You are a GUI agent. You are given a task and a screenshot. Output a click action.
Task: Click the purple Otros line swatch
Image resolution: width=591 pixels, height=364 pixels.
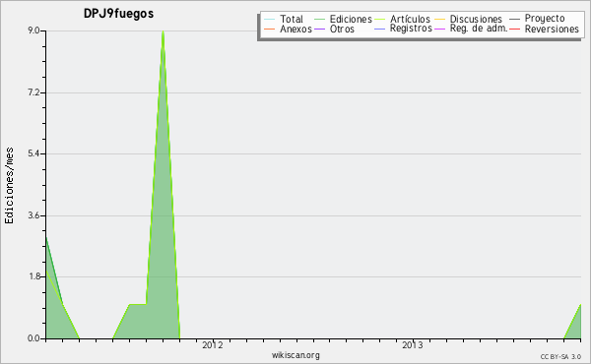click(x=319, y=29)
